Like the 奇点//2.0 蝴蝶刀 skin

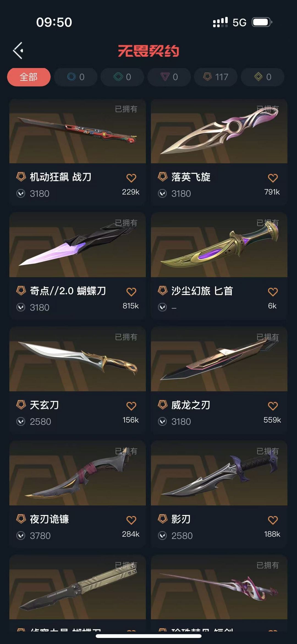(131, 292)
